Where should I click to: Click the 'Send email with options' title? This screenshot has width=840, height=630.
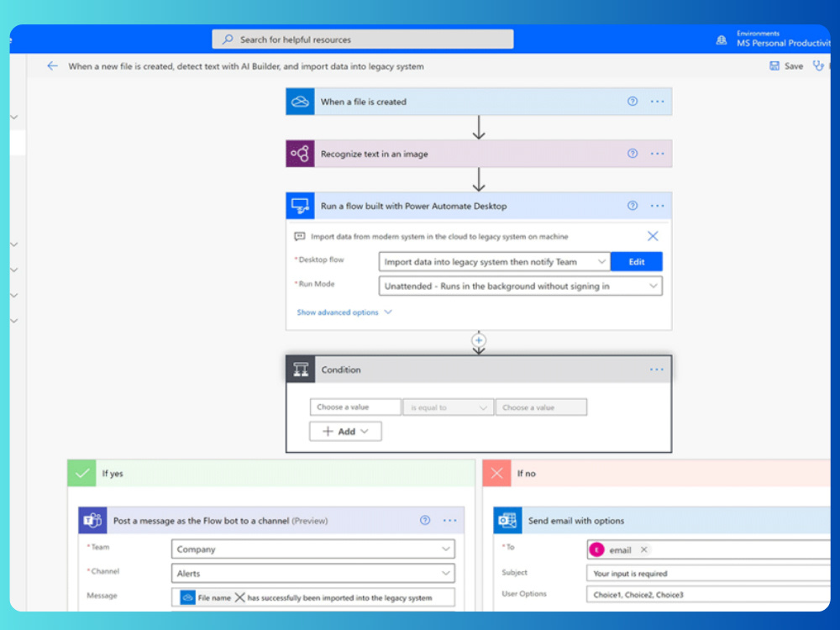576,520
